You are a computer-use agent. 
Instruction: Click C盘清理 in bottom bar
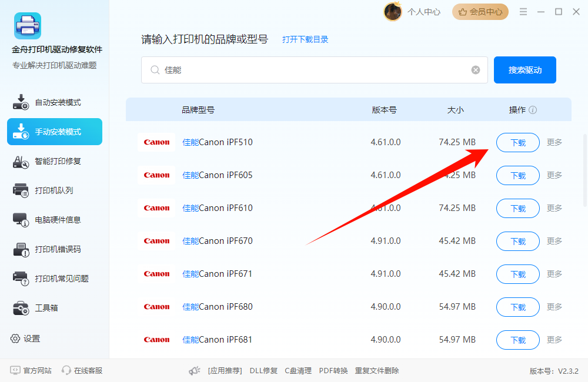pos(298,371)
